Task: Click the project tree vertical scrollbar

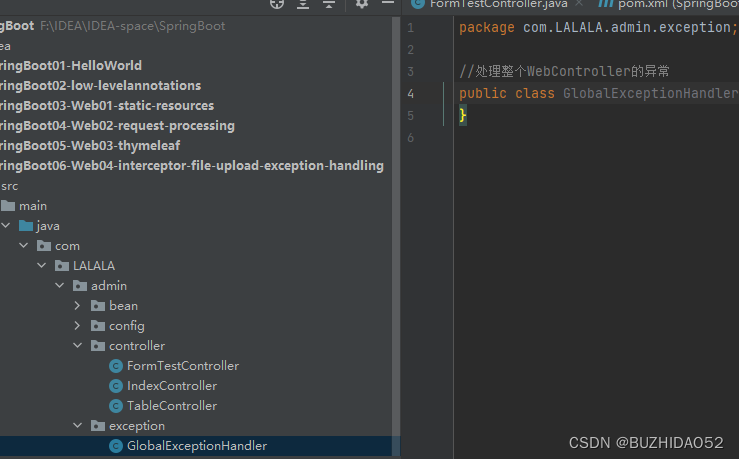Action: click(396, 236)
